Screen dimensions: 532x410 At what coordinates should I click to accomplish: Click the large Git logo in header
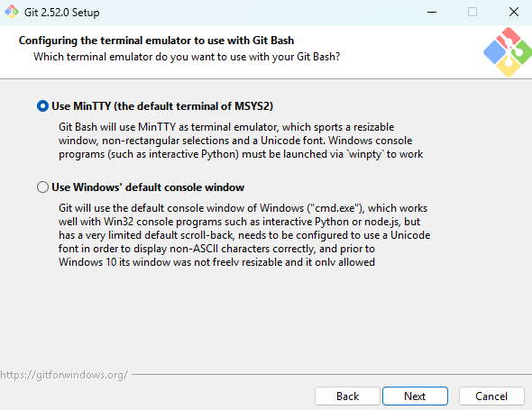[x=508, y=52]
